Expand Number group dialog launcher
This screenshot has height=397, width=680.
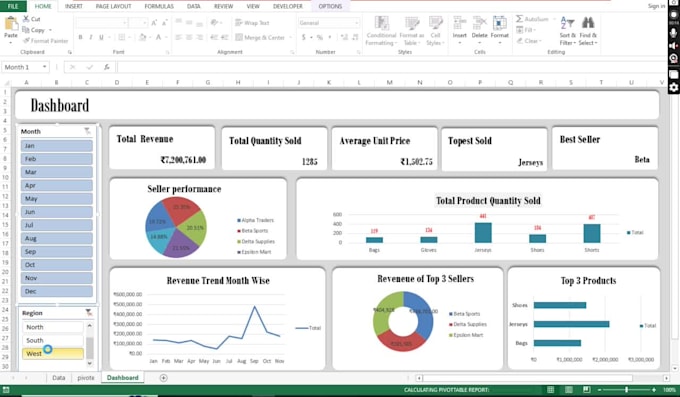(359, 52)
